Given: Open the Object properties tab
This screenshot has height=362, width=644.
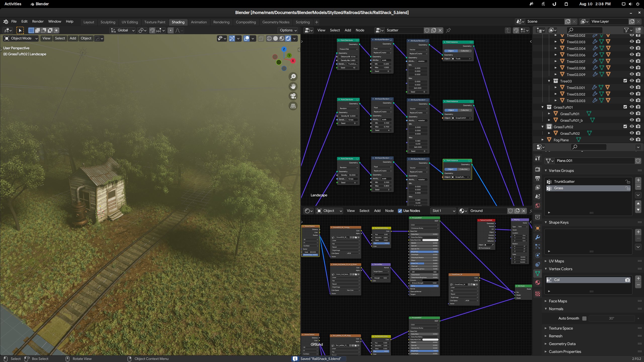Looking at the screenshot, I should pos(538,228).
